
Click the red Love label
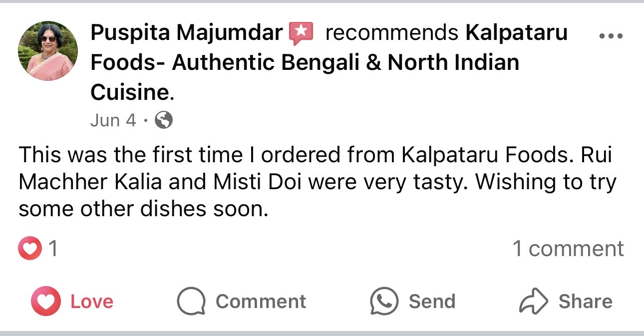click(92, 302)
